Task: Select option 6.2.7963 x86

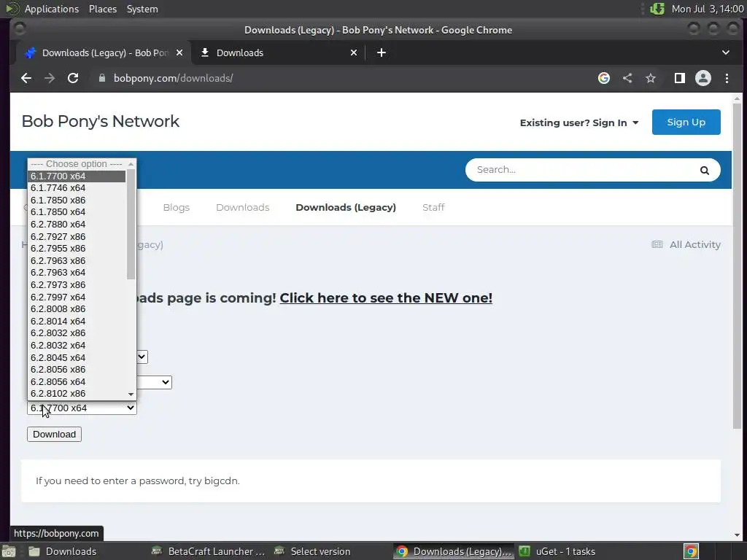Action: pyautogui.click(x=77, y=261)
